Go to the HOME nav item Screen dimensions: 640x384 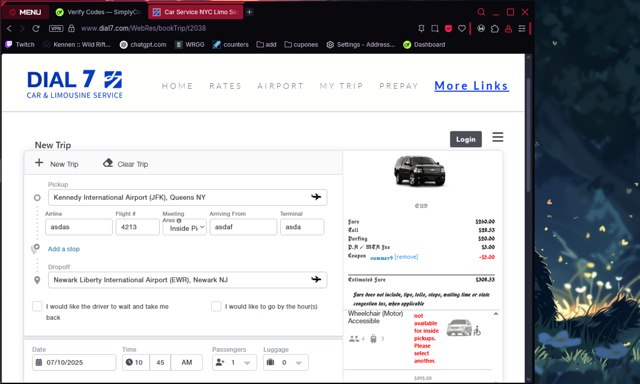tap(177, 86)
